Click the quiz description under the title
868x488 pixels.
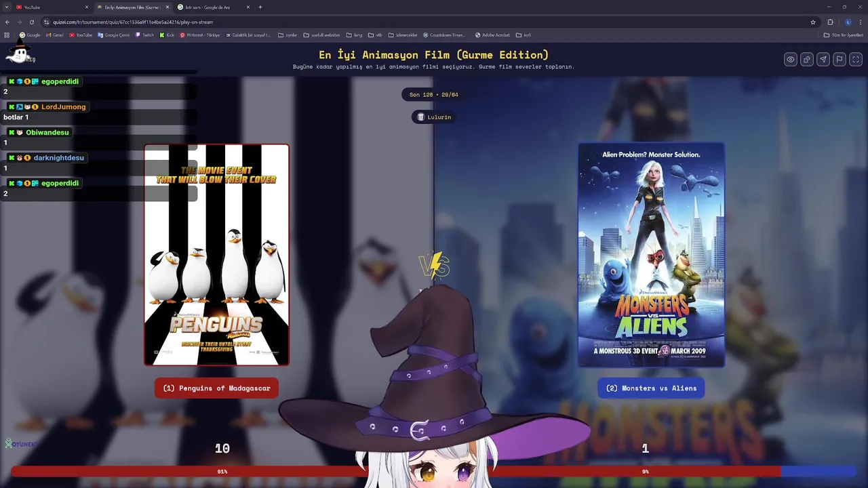click(x=434, y=67)
